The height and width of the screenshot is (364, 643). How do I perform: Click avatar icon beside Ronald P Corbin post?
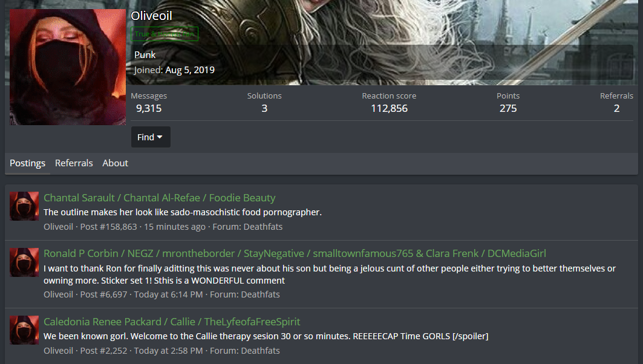(24, 262)
